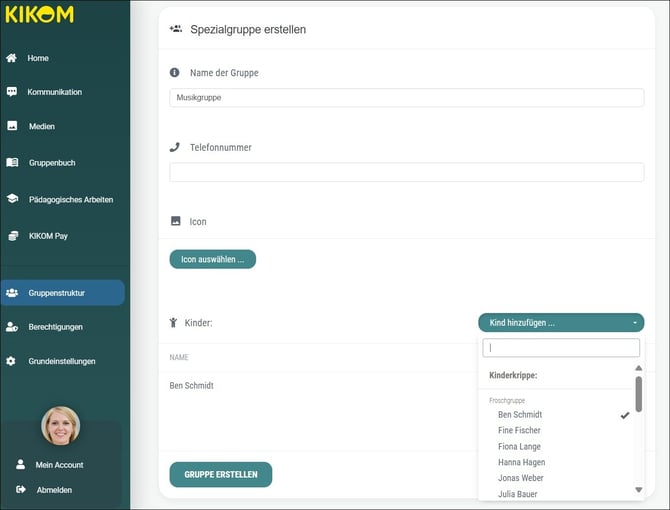670x510 pixels.
Task: Click the phone icon next to Telefonnummer
Action: click(x=174, y=147)
